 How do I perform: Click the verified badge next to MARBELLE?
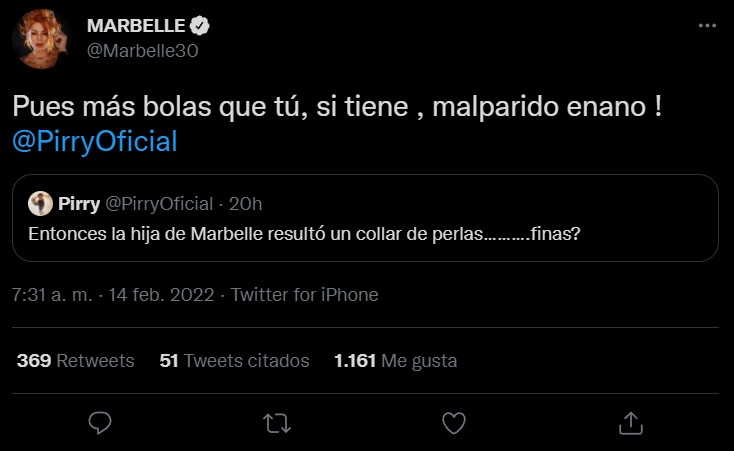[x=199, y=26]
